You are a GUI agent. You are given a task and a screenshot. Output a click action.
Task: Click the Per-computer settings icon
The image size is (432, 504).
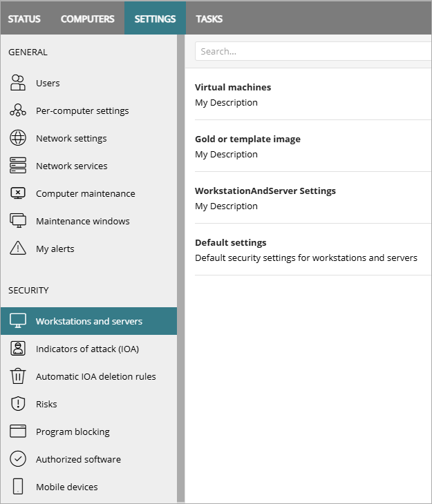click(x=18, y=110)
